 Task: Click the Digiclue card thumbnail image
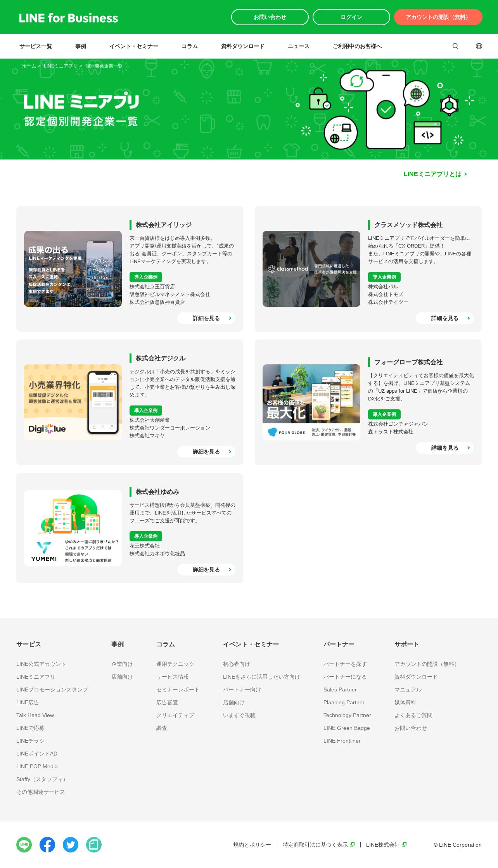click(x=73, y=402)
